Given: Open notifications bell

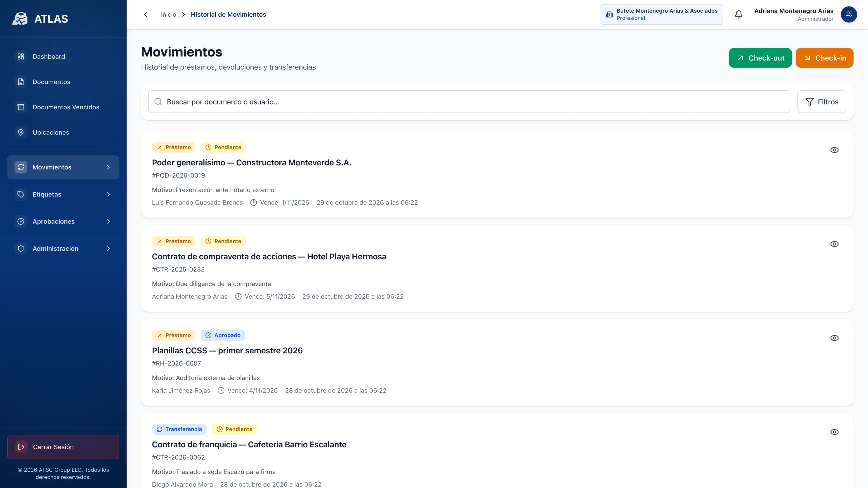Looking at the screenshot, I should pos(739,14).
